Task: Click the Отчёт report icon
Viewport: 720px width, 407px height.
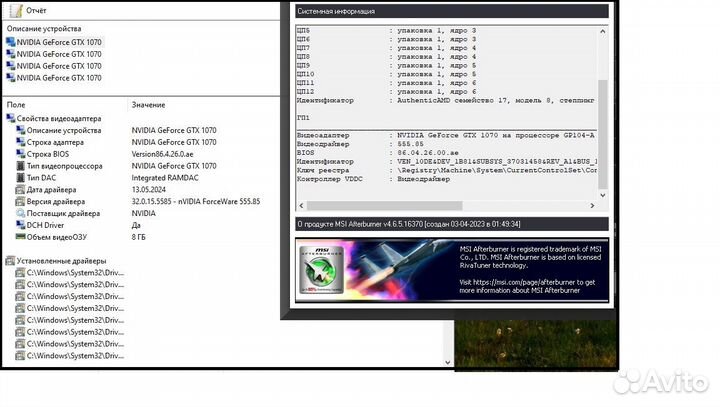Action: (x=16, y=11)
